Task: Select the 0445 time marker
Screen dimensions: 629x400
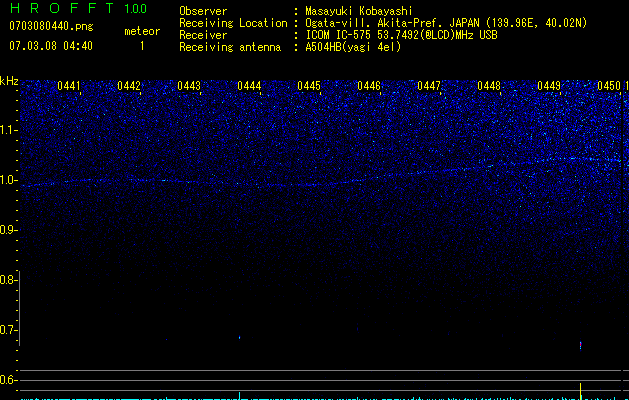Action: [309, 87]
